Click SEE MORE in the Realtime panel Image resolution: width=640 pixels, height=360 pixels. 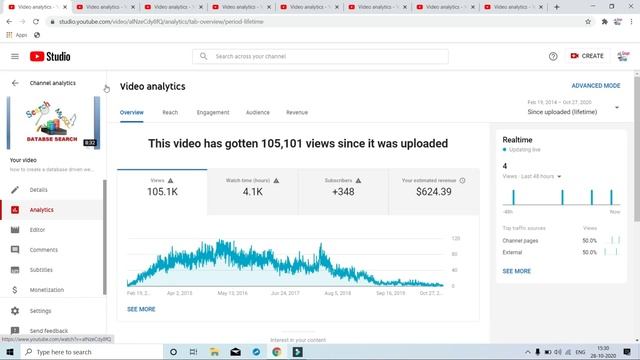pyautogui.click(x=517, y=271)
